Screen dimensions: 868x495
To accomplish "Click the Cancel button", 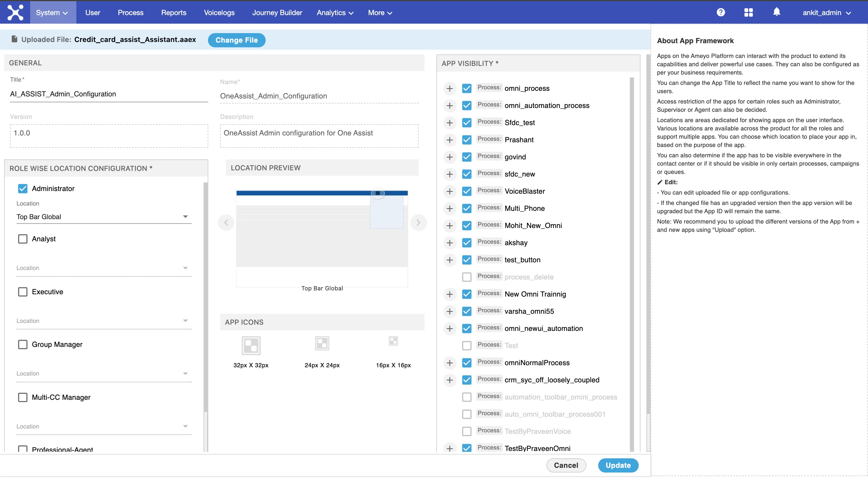I will click(566, 465).
